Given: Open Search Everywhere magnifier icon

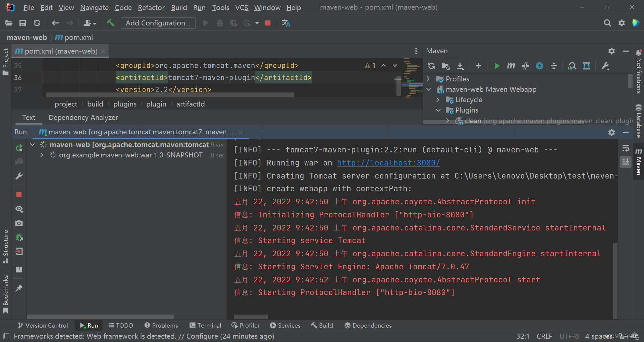Looking at the screenshot, I should (607, 23).
